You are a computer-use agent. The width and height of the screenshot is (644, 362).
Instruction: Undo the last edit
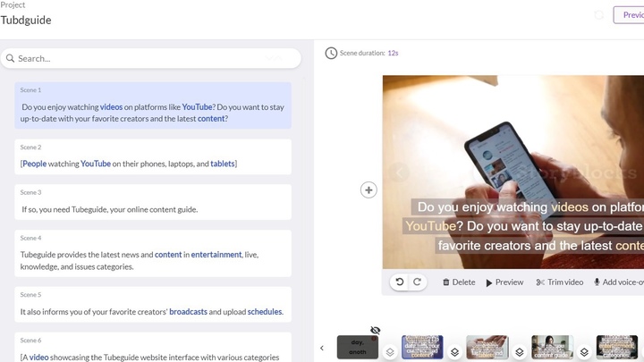click(x=400, y=282)
